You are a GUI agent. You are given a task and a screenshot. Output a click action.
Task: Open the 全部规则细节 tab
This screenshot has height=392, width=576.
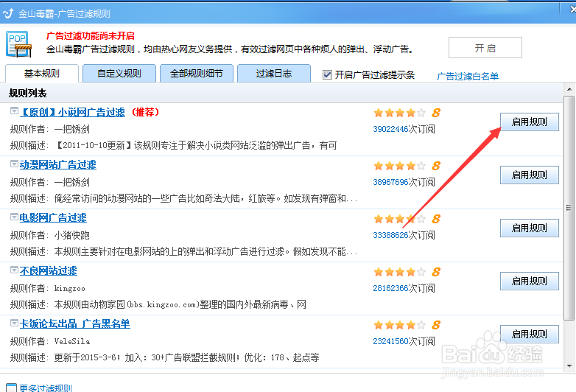coord(197,74)
